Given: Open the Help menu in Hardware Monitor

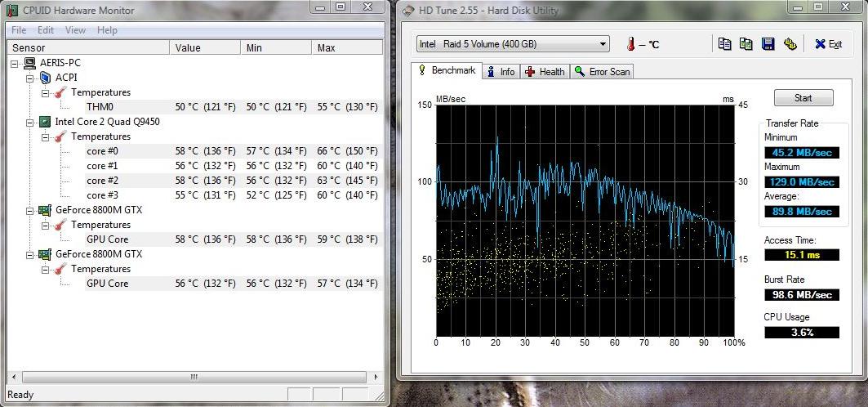Looking at the screenshot, I should pyautogui.click(x=108, y=30).
